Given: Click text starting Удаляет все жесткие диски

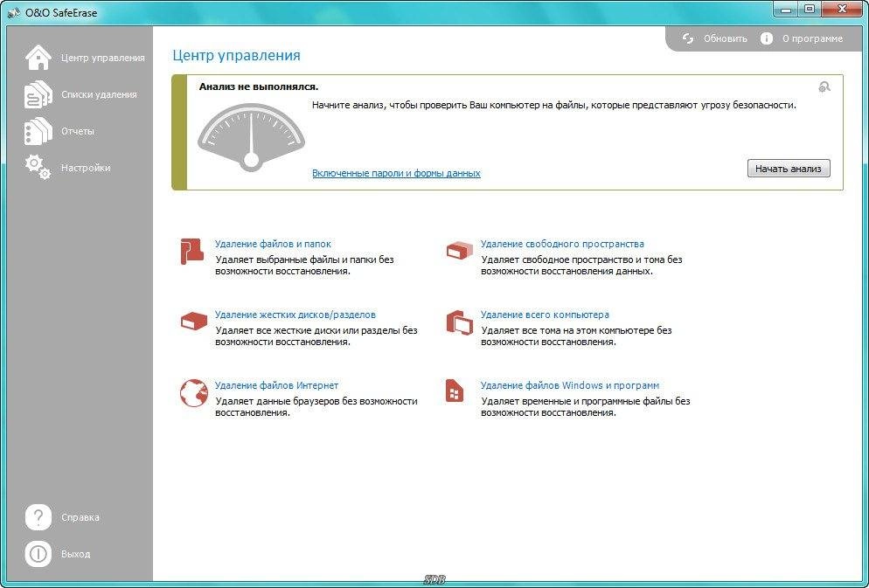Looking at the screenshot, I should 316,336.
